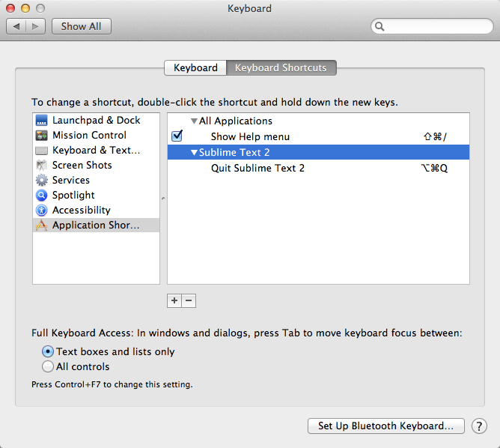500x448 pixels.
Task: Select the Launchpad & Dock category label
Action: point(97,121)
